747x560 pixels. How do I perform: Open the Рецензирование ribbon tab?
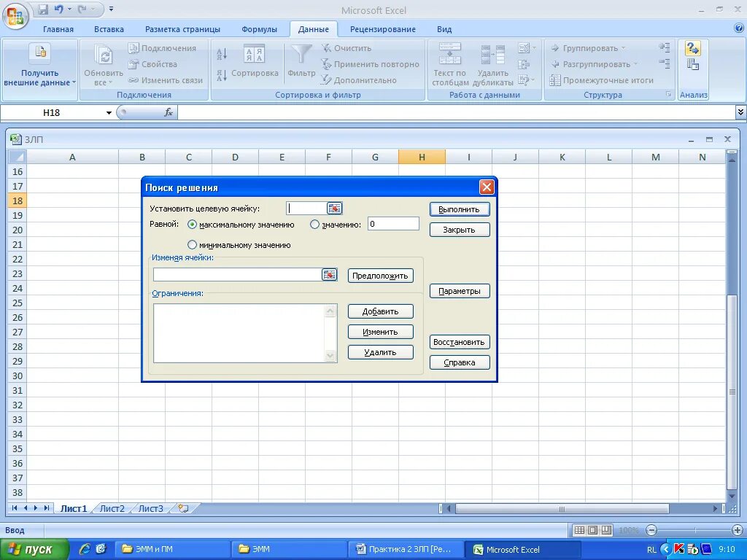click(382, 29)
